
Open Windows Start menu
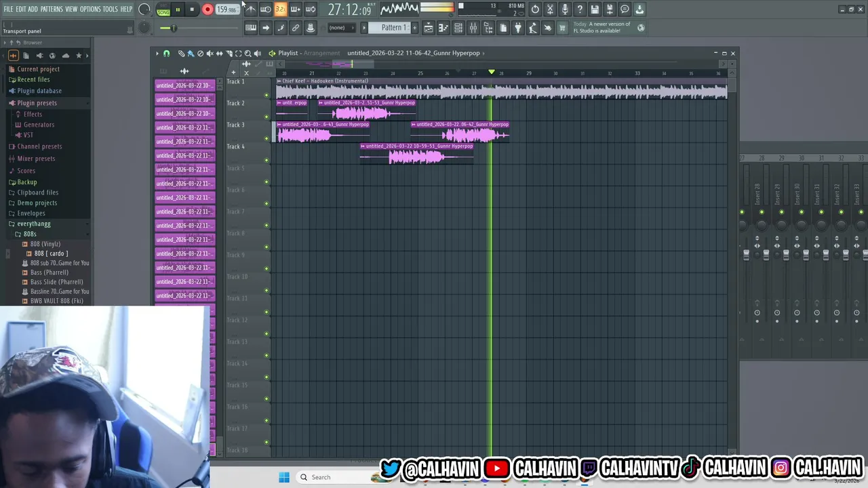tap(284, 477)
